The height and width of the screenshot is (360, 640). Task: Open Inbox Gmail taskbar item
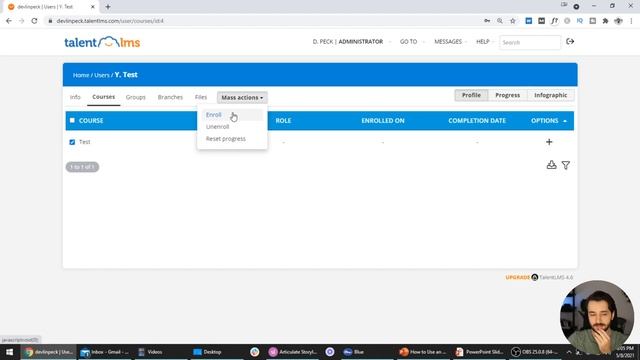coord(105,352)
